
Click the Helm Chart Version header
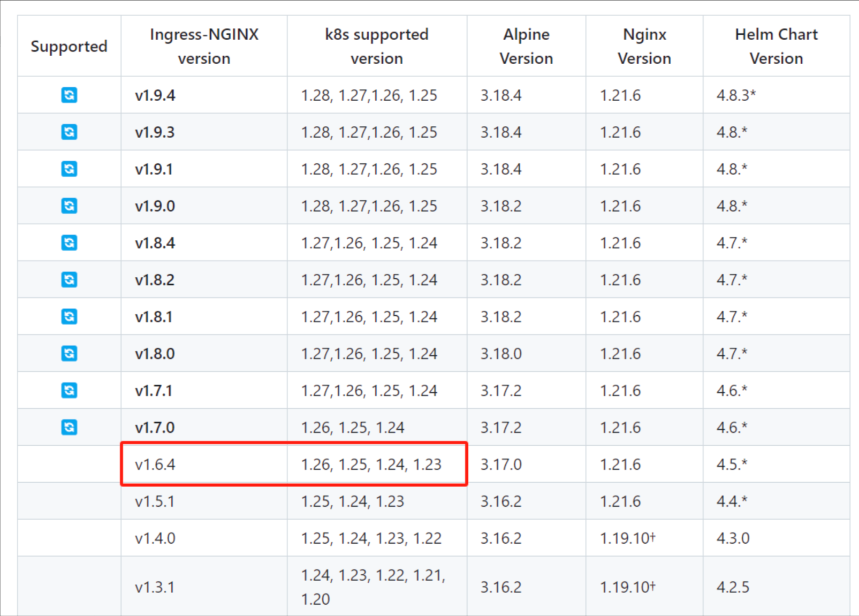(x=776, y=47)
